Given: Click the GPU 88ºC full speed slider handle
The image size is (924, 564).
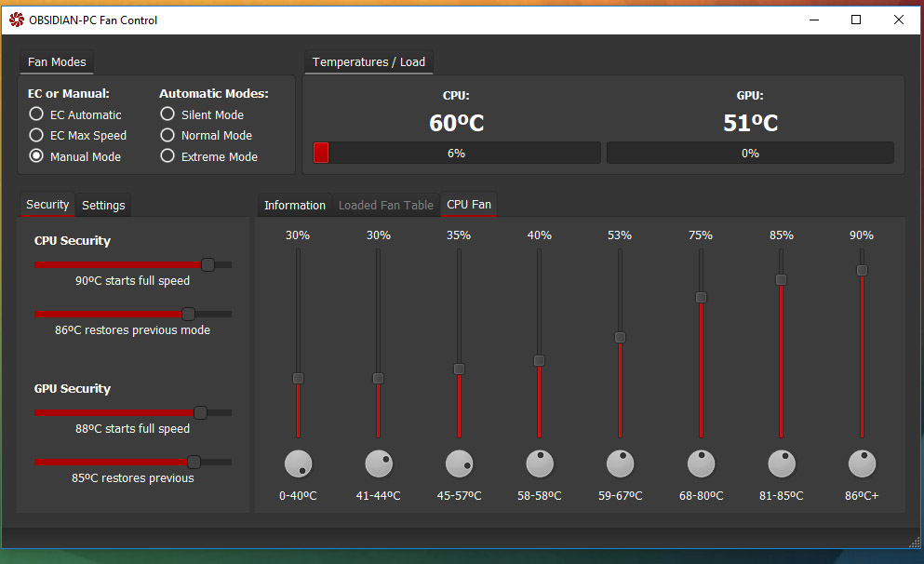Looking at the screenshot, I should tap(200, 412).
